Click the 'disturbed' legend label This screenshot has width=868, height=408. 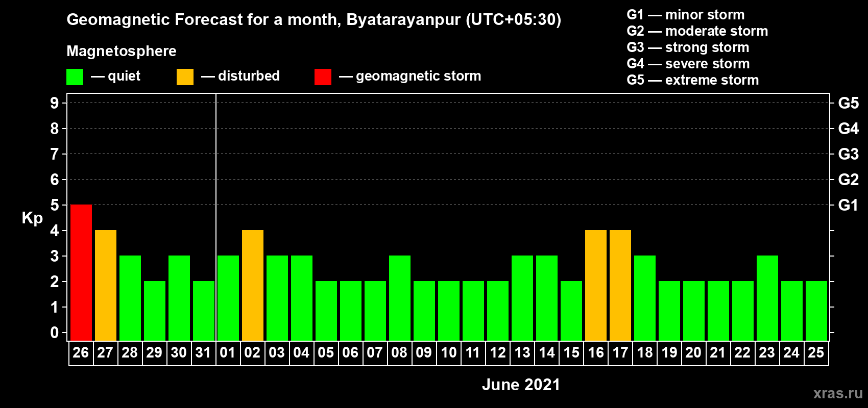249,76
